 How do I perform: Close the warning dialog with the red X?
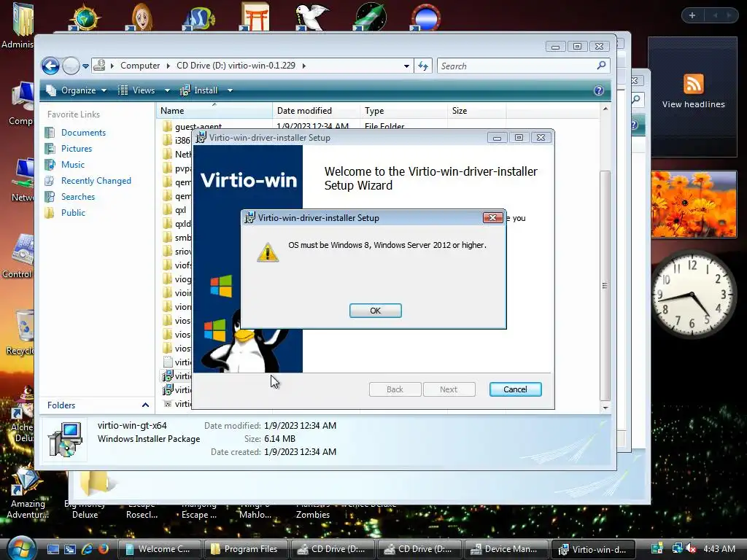[492, 217]
